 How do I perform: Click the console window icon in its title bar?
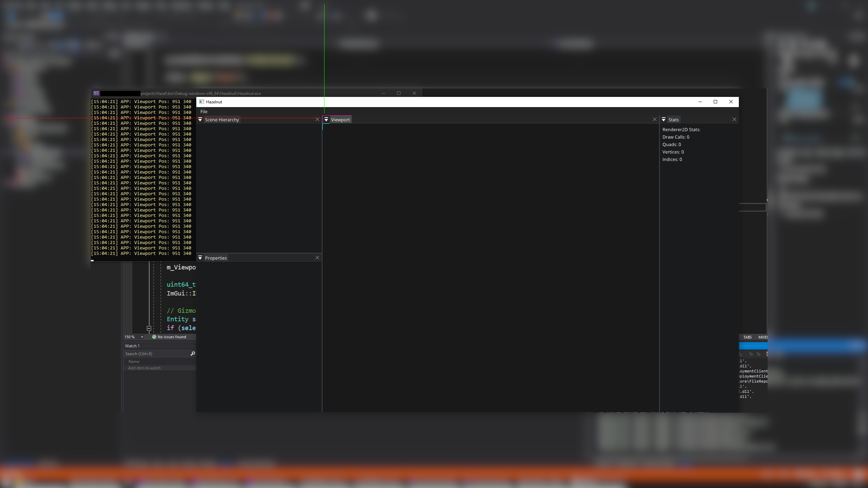pyautogui.click(x=96, y=93)
